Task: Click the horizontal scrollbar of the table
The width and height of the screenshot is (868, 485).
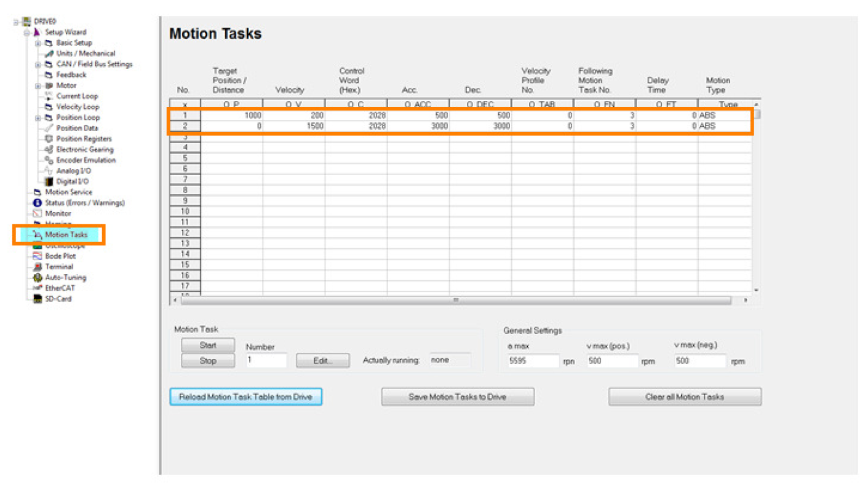Action: click(x=455, y=300)
